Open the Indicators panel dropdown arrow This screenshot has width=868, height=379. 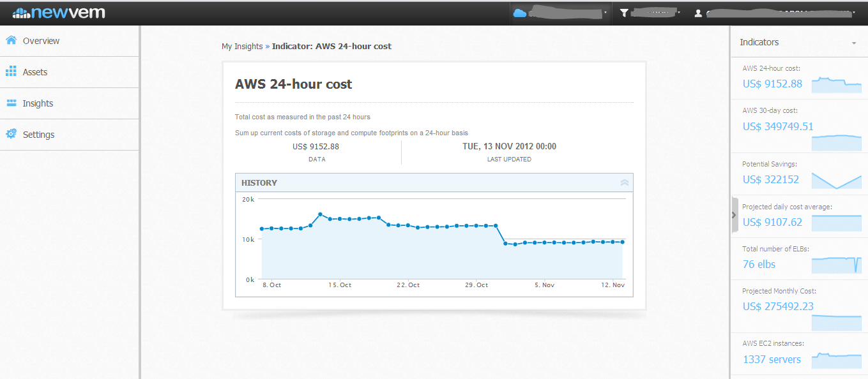click(x=854, y=43)
